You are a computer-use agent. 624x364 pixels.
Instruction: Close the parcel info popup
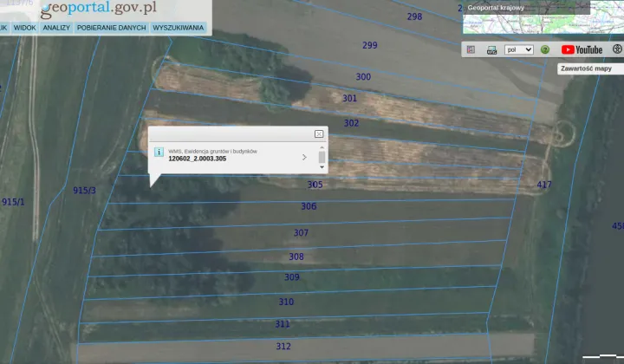click(x=319, y=133)
